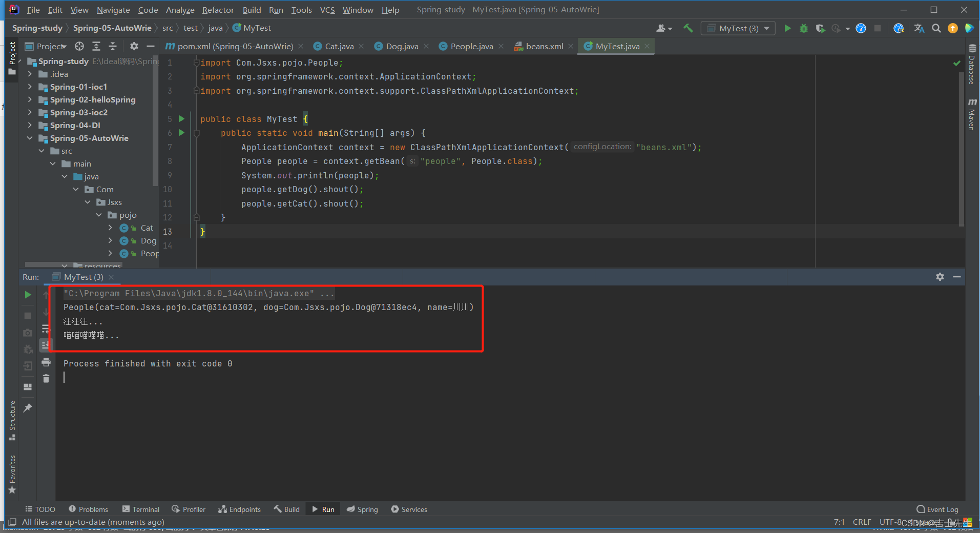Click the stop button in main toolbar
The height and width of the screenshot is (533, 980).
tap(878, 28)
